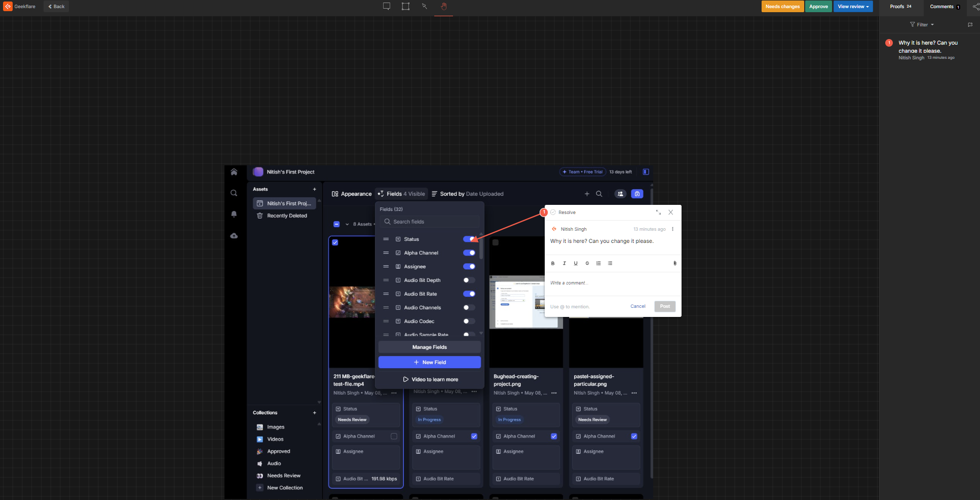Select the pointer tool
The image size is (980, 500).
425,6
